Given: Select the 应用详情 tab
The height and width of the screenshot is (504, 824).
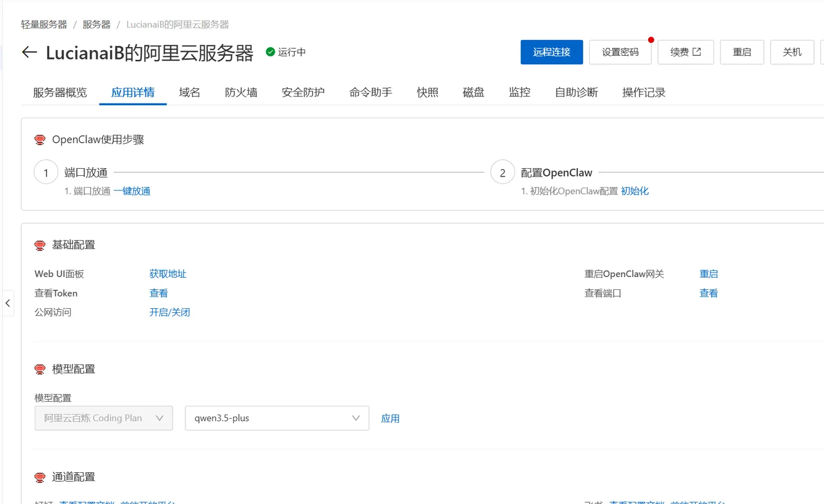Looking at the screenshot, I should (133, 92).
